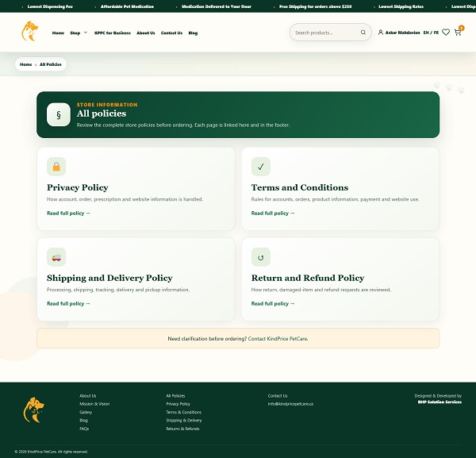This screenshot has width=476, height=458.
Task: Click the footer KindPrice PetCare logo
Action: click(x=33, y=410)
